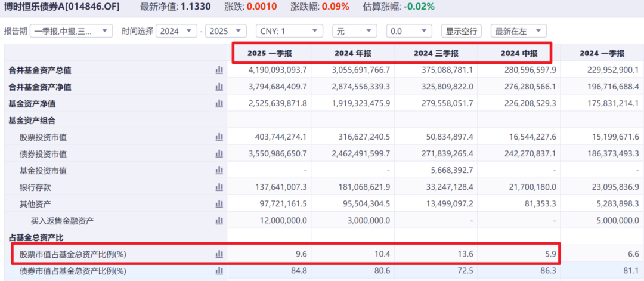The height and width of the screenshot is (281, 644).
Task: Click the 合并基金资产净值 row label
Action: (40, 87)
